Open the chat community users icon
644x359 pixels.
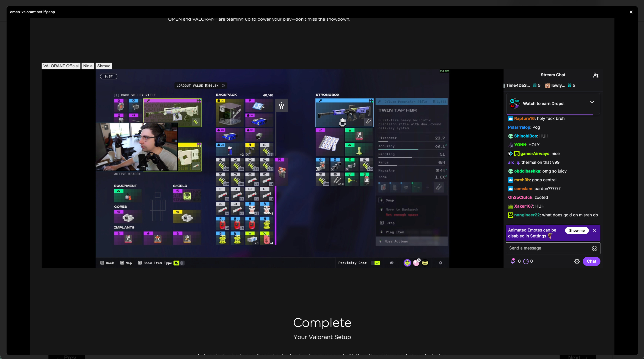596,75
